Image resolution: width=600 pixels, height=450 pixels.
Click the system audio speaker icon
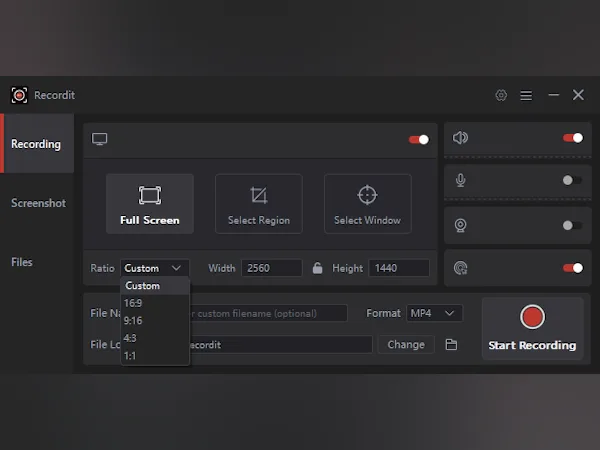(460, 138)
